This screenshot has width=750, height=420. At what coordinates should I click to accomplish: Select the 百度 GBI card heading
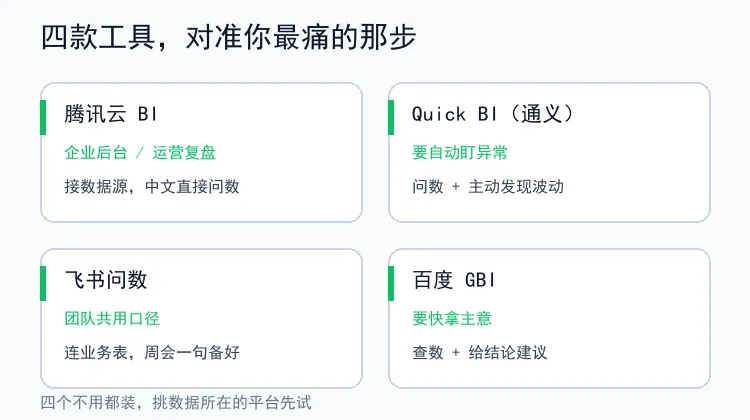pyautogui.click(x=453, y=280)
